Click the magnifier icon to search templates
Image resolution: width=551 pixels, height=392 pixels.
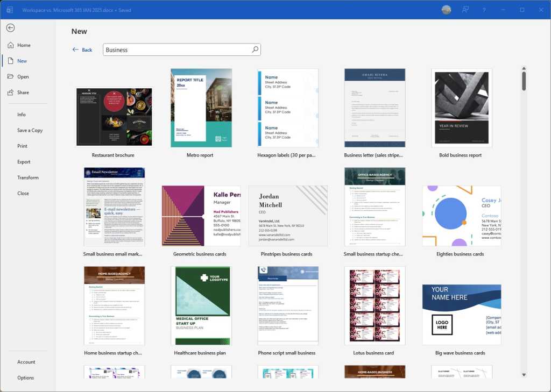[x=255, y=49]
